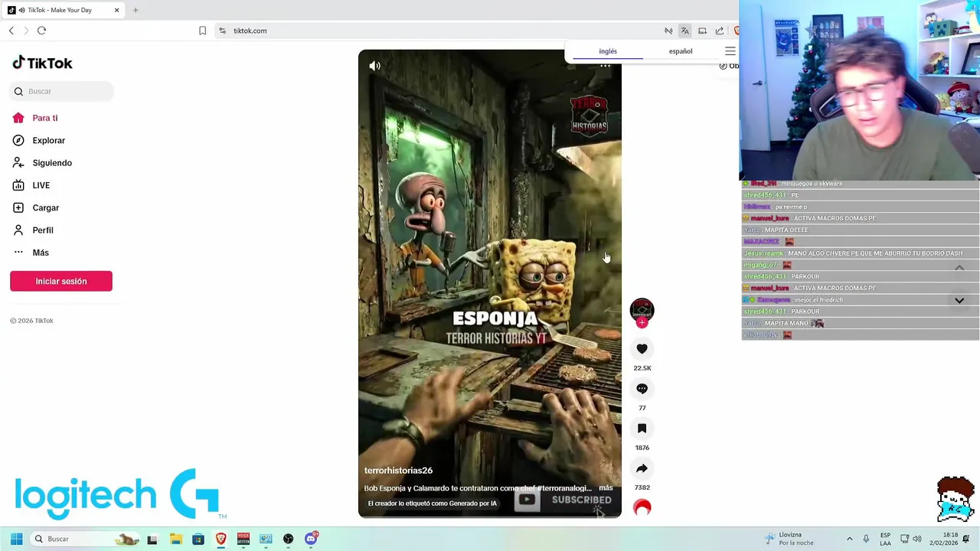The width and height of the screenshot is (980, 551).
Task: Close the TikTok browser tab
Action: click(116, 10)
